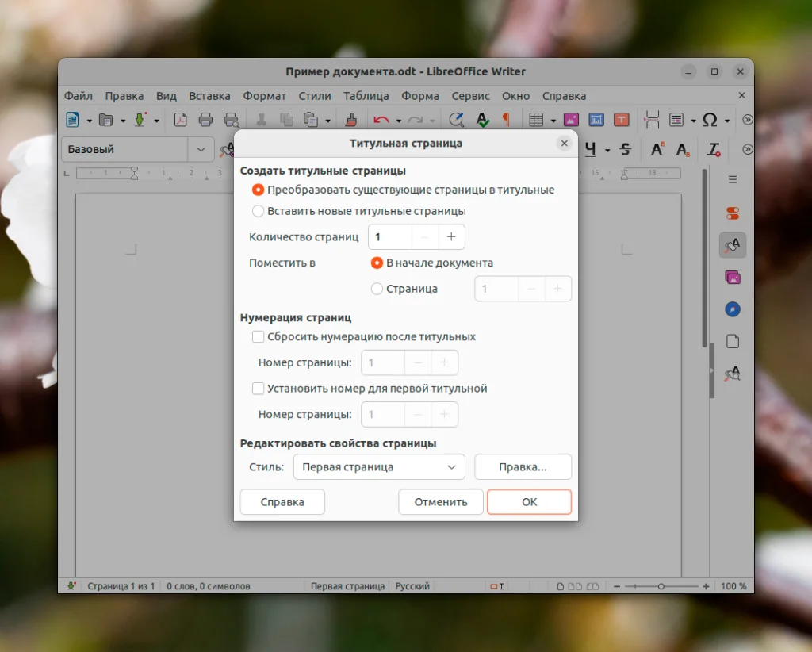The width and height of the screenshot is (812, 652).
Task: Open the special character Ω dropdown arrow
Action: click(x=726, y=120)
